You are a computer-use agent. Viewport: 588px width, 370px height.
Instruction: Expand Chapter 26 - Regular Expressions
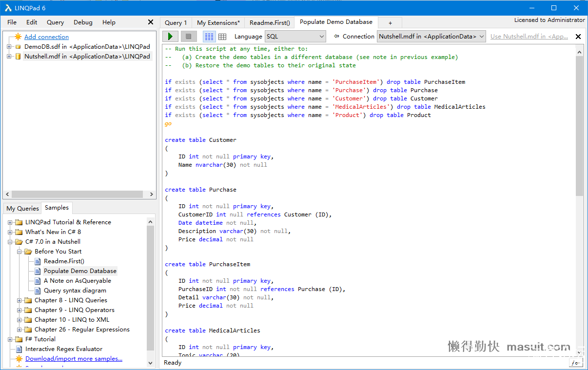tap(19, 330)
